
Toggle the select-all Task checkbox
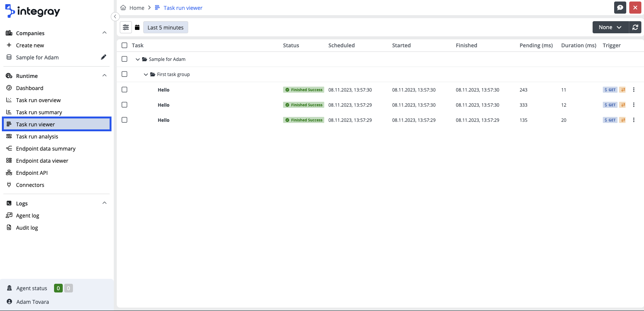coord(124,45)
